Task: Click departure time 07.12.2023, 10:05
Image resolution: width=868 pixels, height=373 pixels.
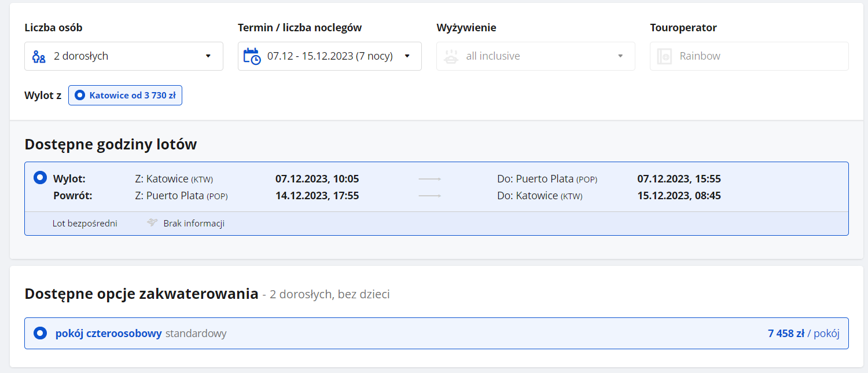Action: (317, 179)
